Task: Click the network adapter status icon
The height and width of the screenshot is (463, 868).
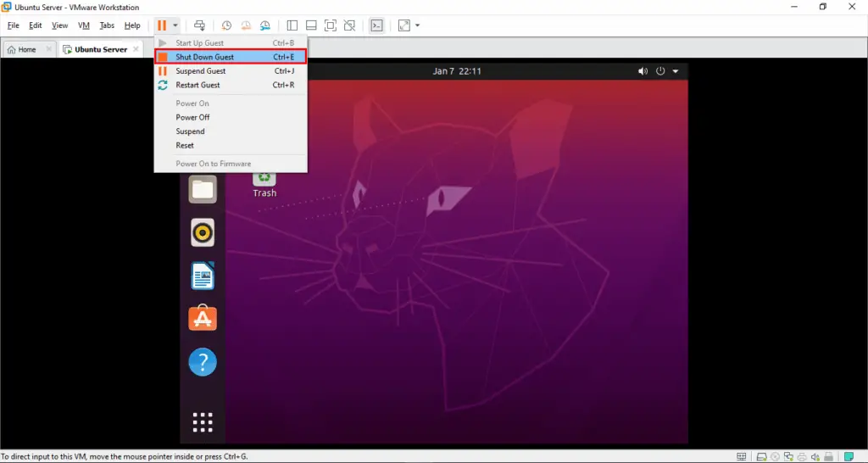Action: (788, 457)
